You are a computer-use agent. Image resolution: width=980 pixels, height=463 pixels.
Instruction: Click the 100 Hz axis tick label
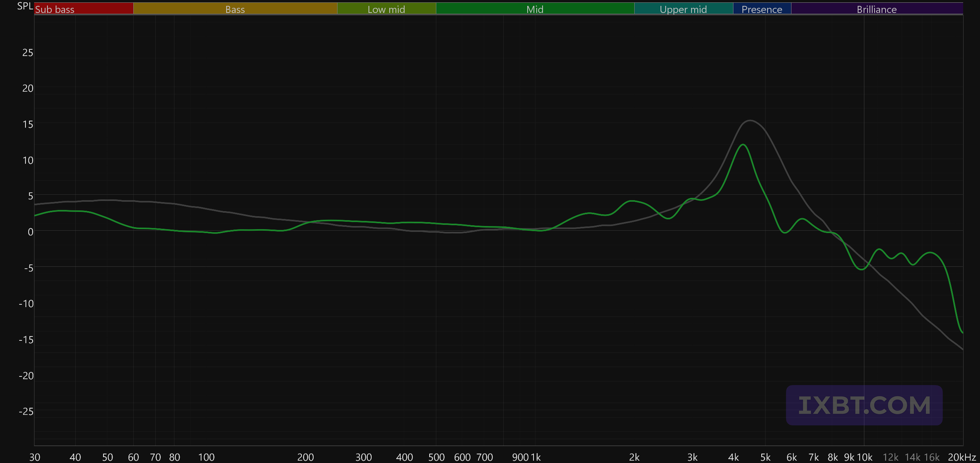pyautogui.click(x=206, y=457)
